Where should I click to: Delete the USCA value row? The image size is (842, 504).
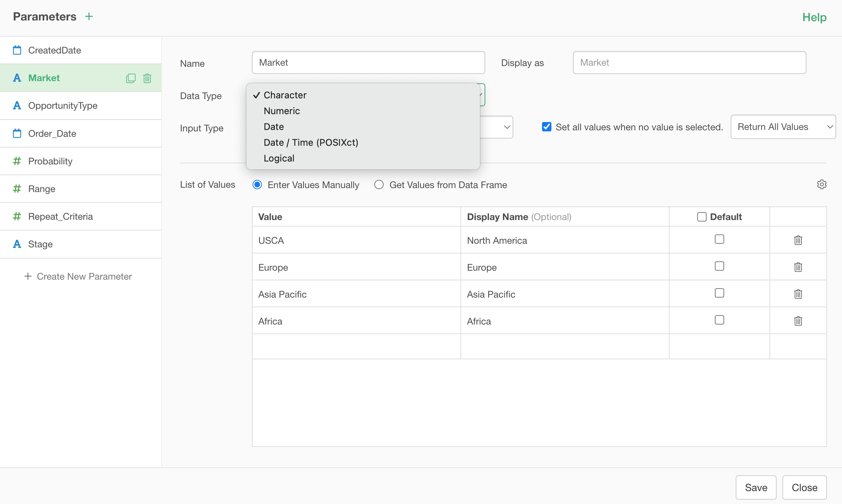(798, 240)
